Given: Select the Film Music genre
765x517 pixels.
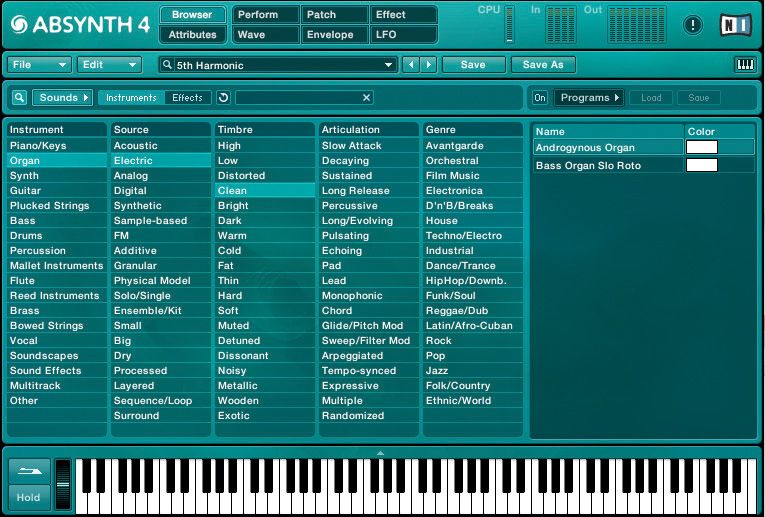Looking at the screenshot, I should pyautogui.click(x=472, y=176).
